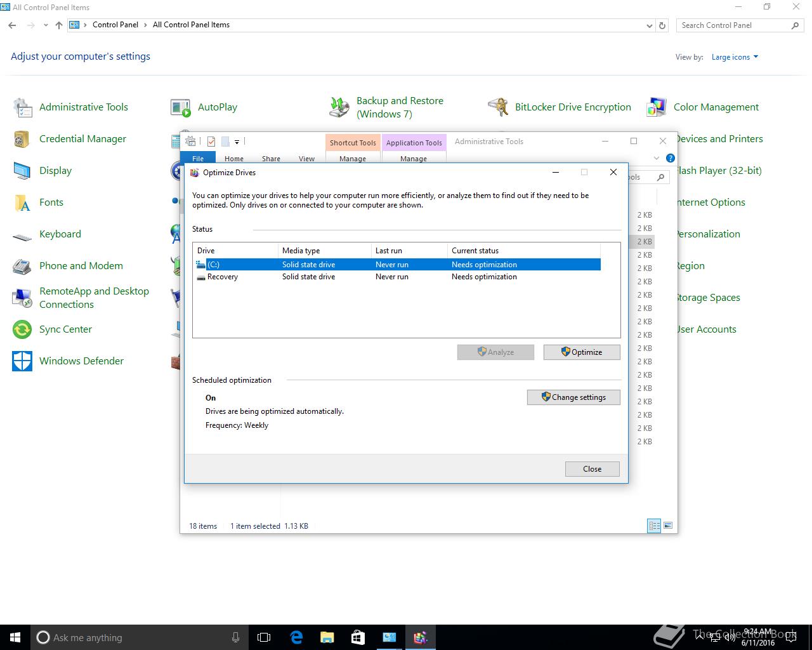Click the Drive column header
Image resolution: width=812 pixels, height=650 pixels.
(235, 250)
